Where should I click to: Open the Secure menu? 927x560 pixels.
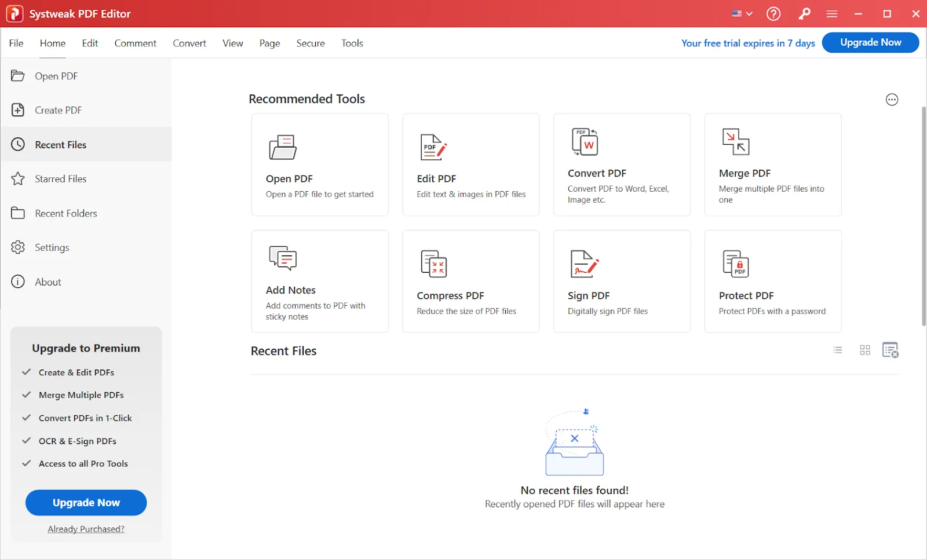coord(310,43)
